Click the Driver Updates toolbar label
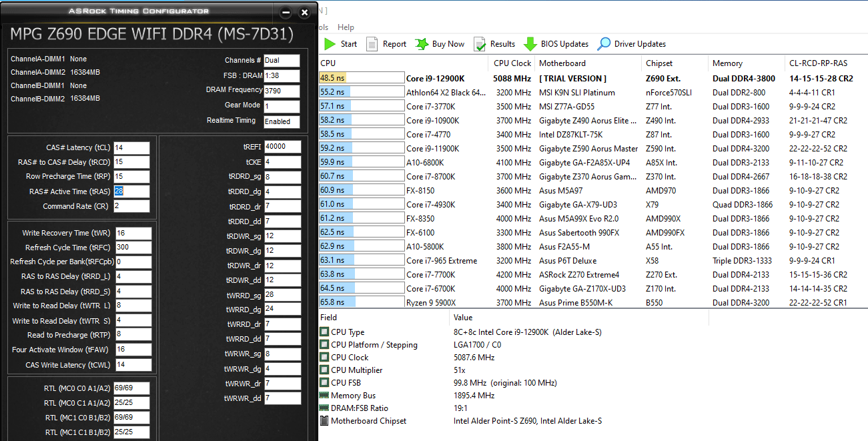Screen dimensions: 868x441 click(x=640, y=44)
